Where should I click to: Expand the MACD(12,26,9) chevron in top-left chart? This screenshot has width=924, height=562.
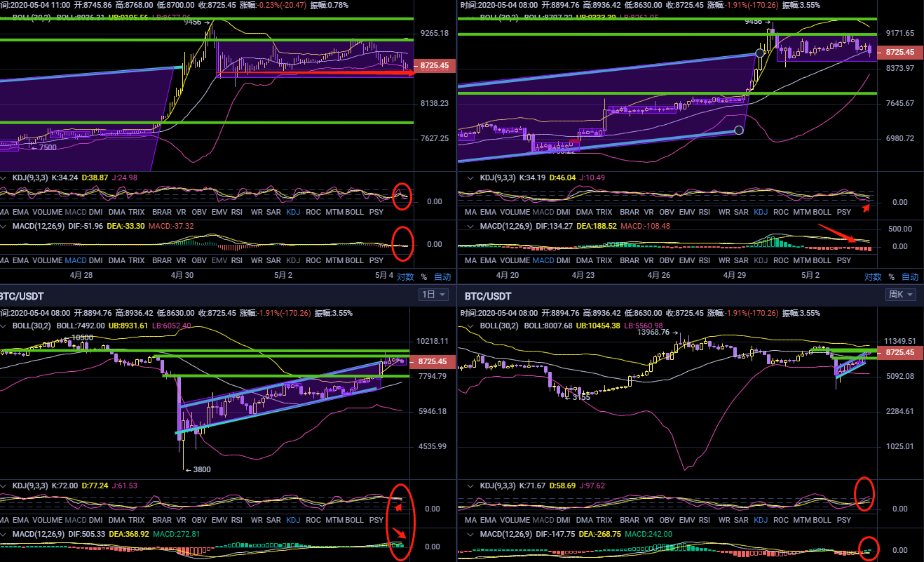(x=4, y=226)
